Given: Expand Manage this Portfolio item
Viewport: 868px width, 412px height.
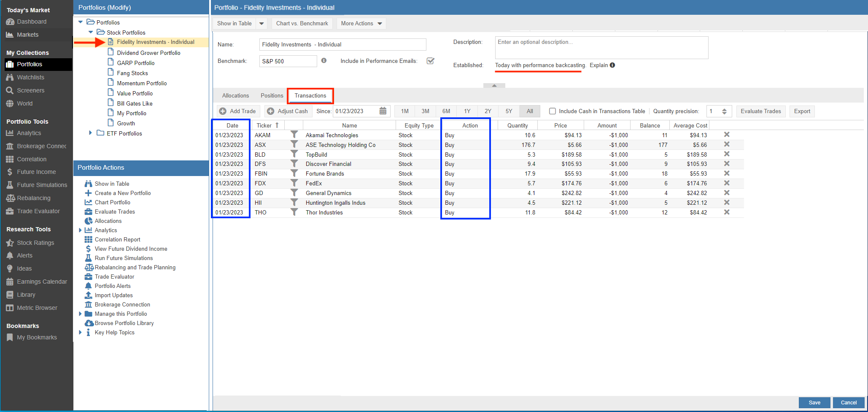Looking at the screenshot, I should click(x=80, y=314).
